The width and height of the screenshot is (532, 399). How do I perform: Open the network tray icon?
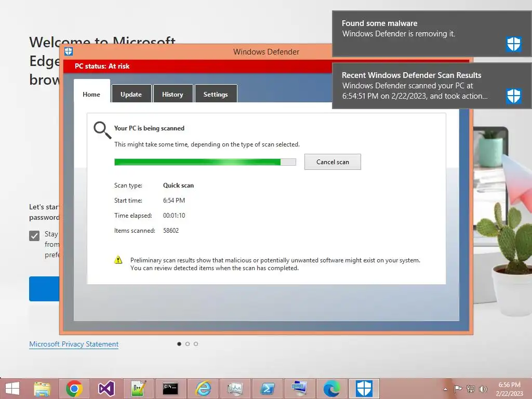(x=471, y=389)
